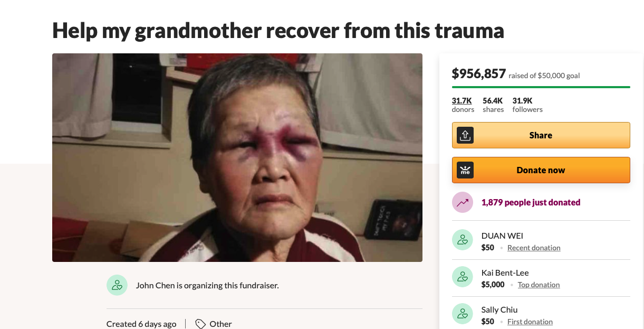Click the category tag icon
Viewport: 644px width, 329px height.
coord(200,324)
